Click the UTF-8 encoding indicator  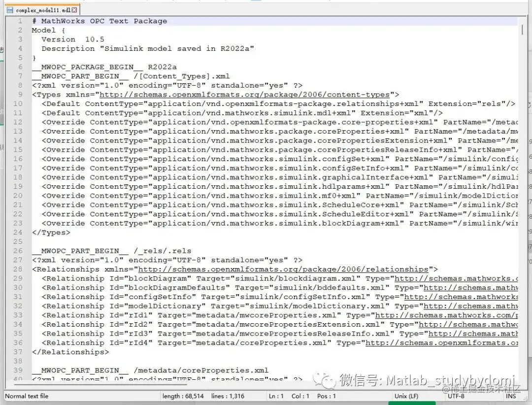tap(456, 396)
